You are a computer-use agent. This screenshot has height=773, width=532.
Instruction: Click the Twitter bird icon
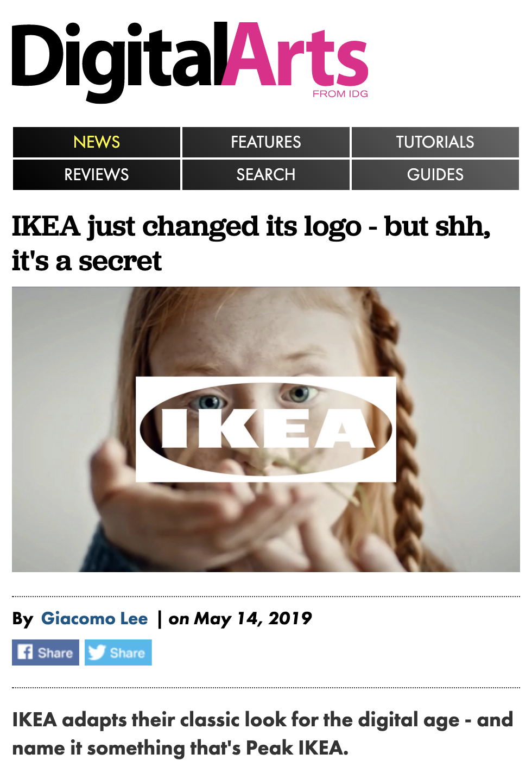(x=97, y=652)
